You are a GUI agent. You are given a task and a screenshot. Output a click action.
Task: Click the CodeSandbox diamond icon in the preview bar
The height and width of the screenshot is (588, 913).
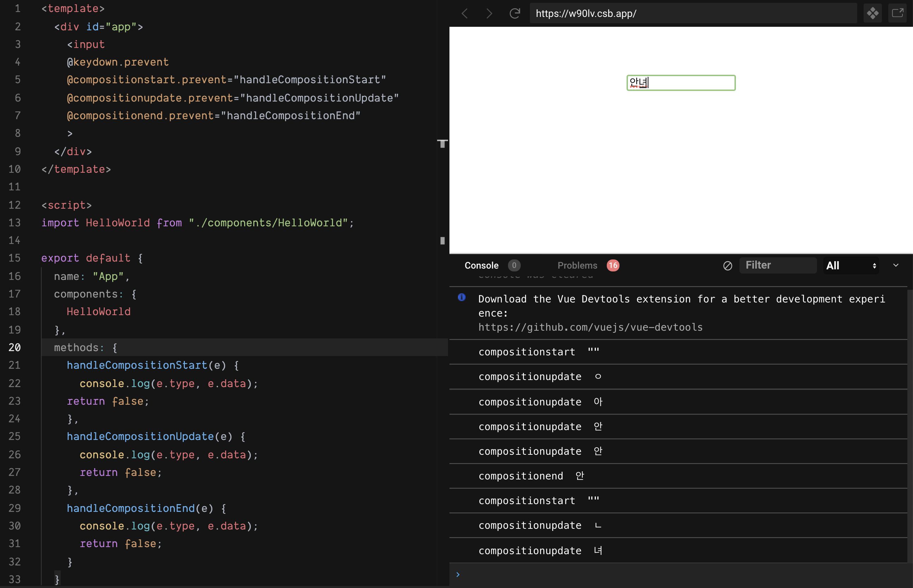point(872,14)
